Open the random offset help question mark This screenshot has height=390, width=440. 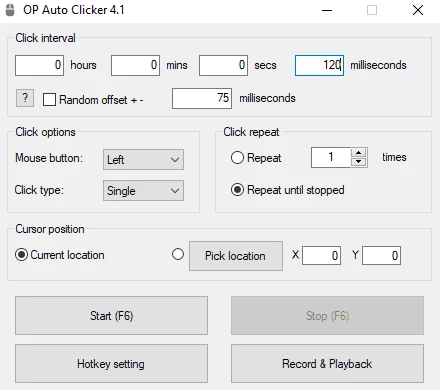click(25, 98)
